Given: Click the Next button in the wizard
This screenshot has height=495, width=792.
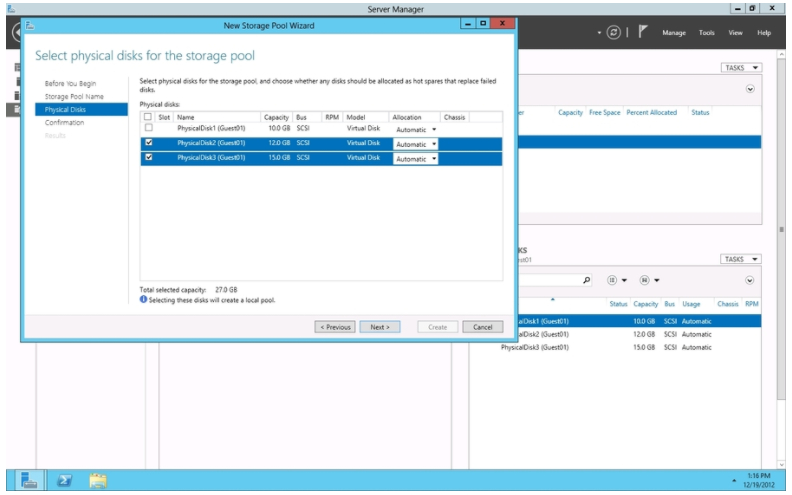Looking at the screenshot, I should (380, 327).
